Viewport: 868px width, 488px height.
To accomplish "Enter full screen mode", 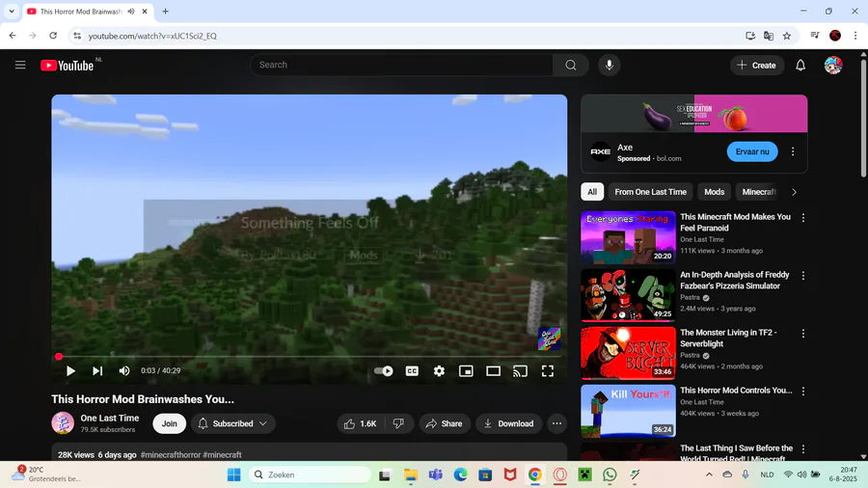I will pos(548,370).
